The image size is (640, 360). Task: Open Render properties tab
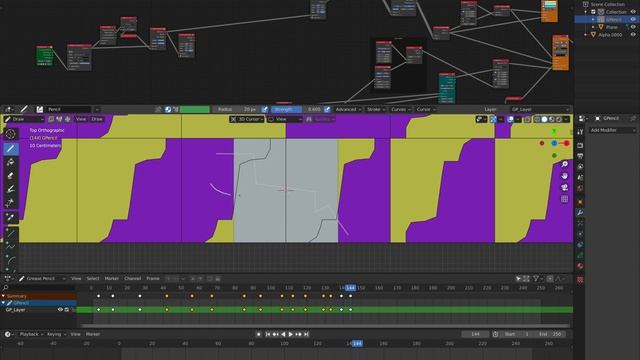point(580,146)
